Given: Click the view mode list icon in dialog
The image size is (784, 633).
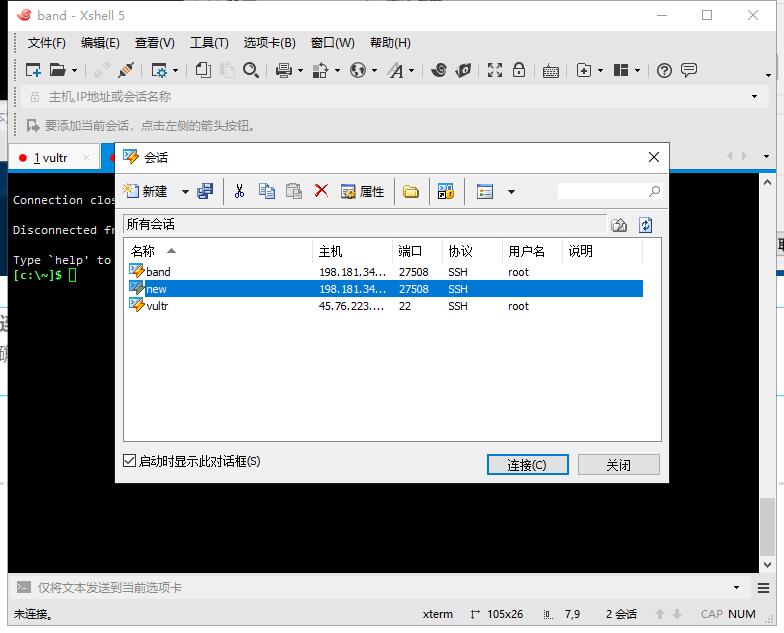Looking at the screenshot, I should tap(484, 192).
